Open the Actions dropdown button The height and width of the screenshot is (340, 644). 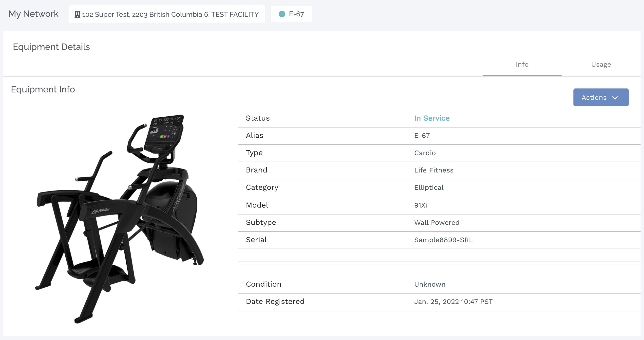[x=600, y=97]
